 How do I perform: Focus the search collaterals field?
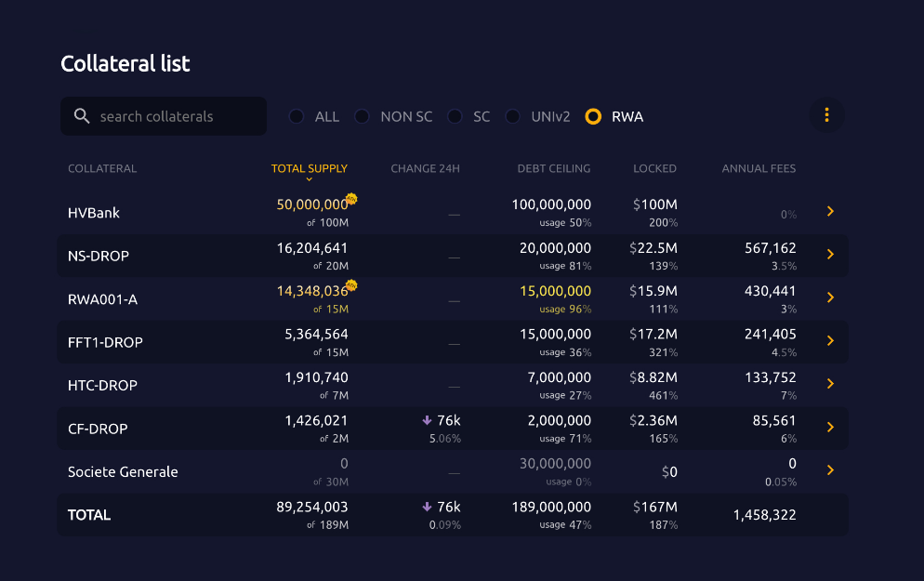tap(164, 116)
